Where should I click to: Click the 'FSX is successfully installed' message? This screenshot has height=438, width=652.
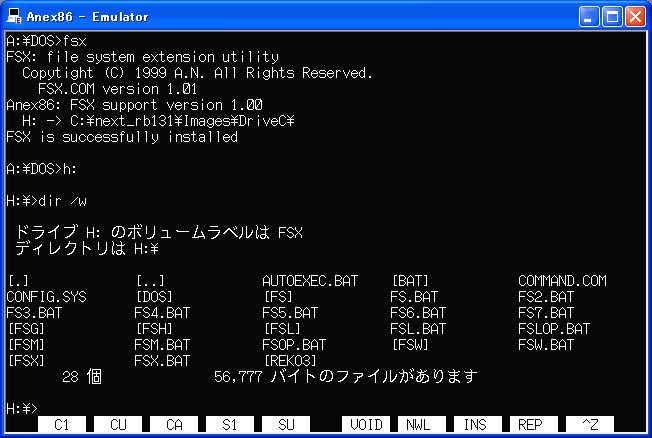(x=122, y=137)
